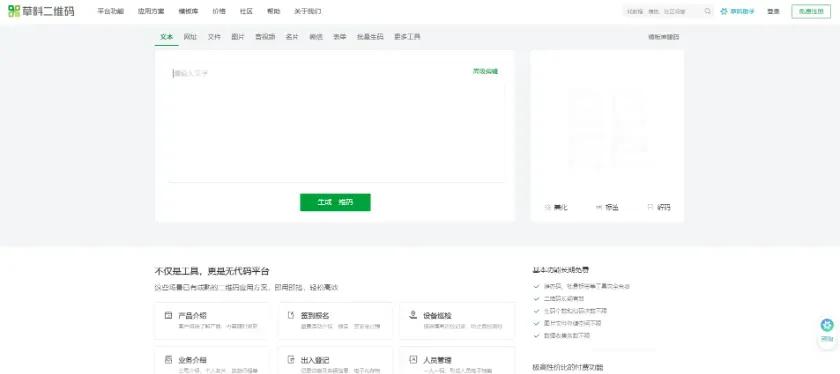Screen dimensions: 840x374
Task: Open the floating 帮助 widget
Action: point(827,332)
